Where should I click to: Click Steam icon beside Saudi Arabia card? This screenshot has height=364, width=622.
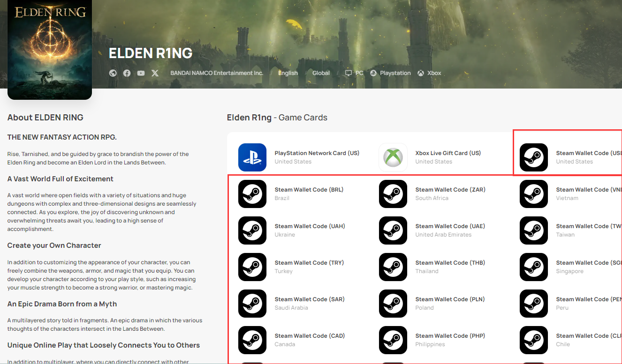pyautogui.click(x=252, y=304)
